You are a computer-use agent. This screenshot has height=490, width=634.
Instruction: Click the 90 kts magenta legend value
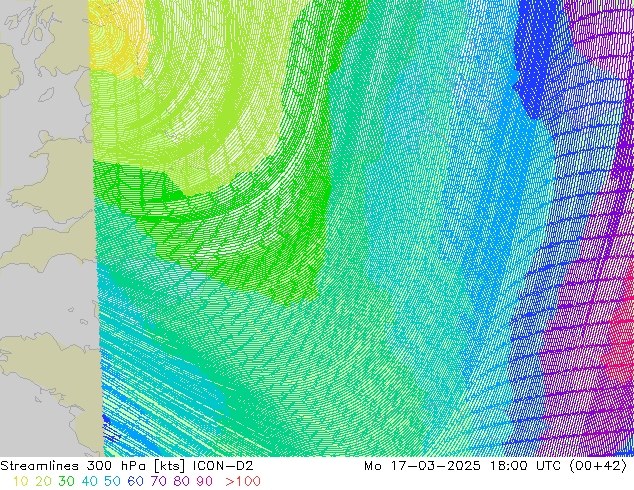205,482
